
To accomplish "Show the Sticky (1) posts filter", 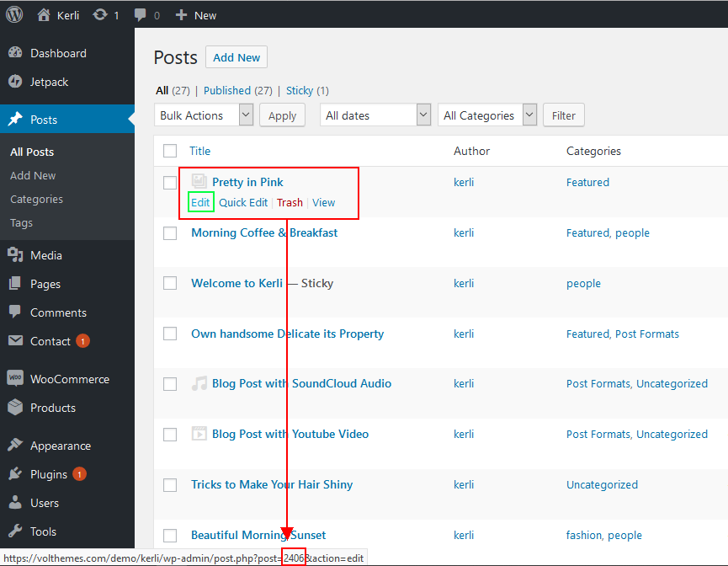I will coord(307,90).
